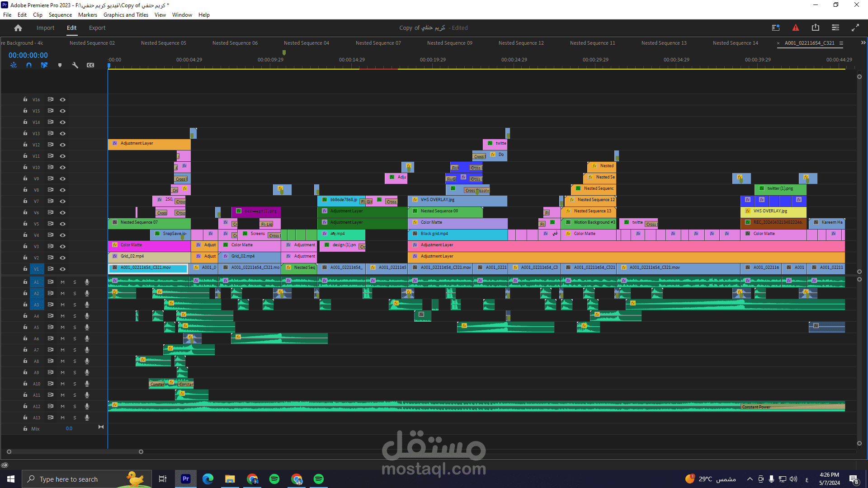Click the Import button in the header
868x488 pixels.
[x=45, y=28]
